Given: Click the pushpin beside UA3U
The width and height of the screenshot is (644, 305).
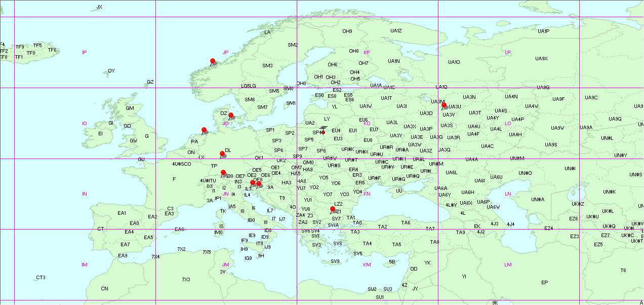Looking at the screenshot, I should click(445, 106).
